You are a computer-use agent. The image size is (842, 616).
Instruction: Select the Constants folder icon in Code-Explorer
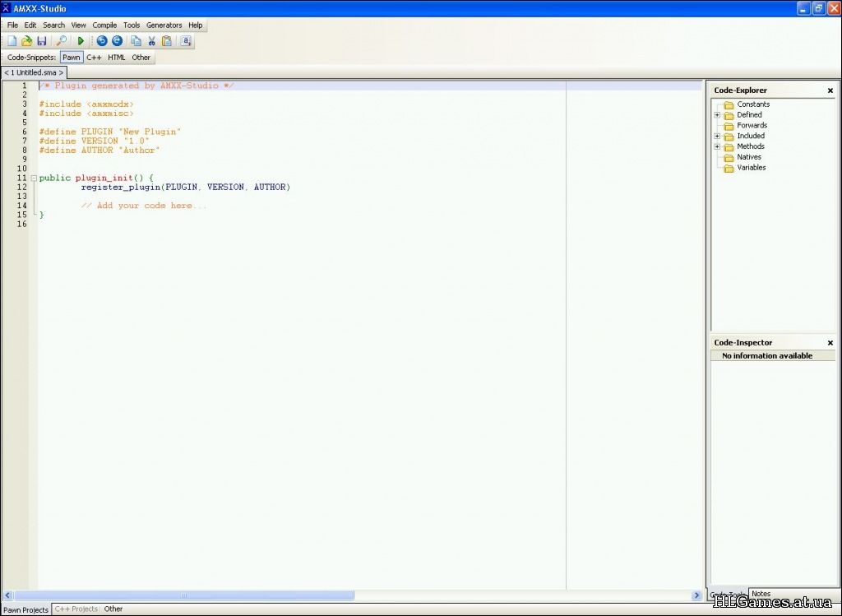(x=729, y=104)
